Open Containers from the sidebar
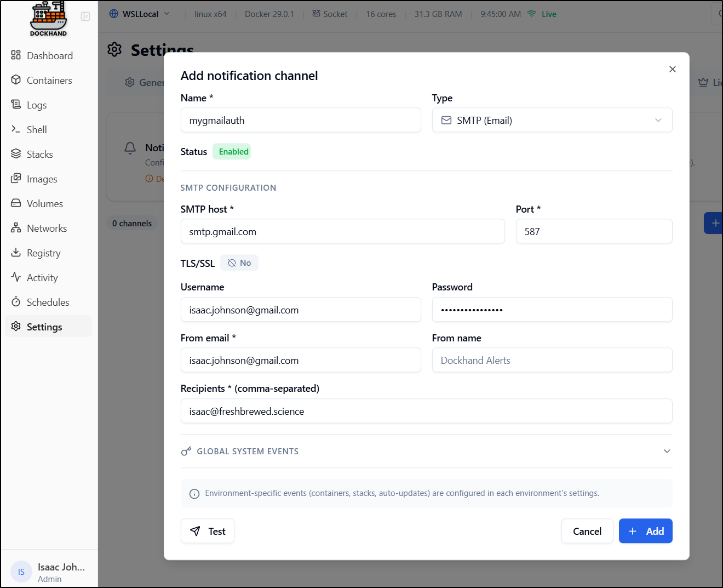This screenshot has height=588, width=723. tap(49, 81)
